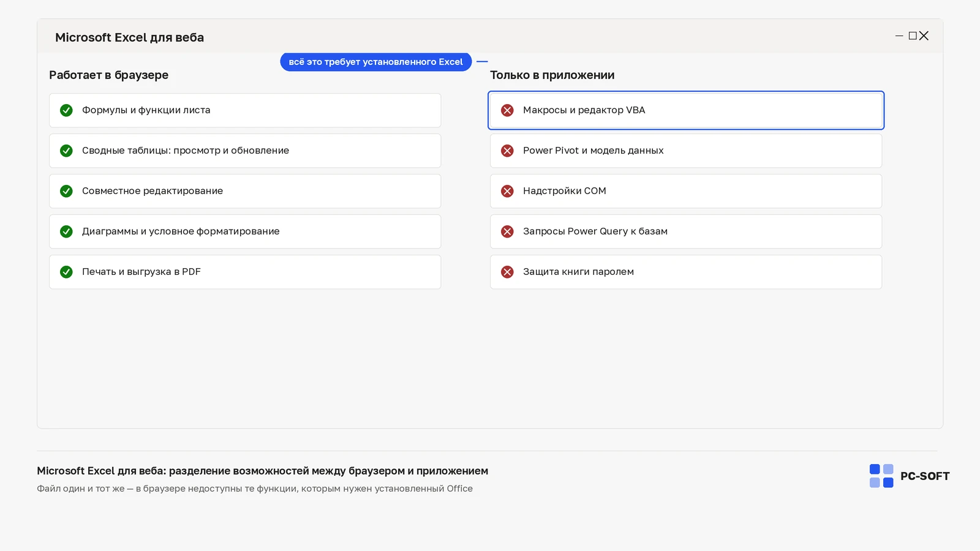Click the PC-SOFT brand name
The height and width of the screenshot is (551, 980).
click(925, 476)
